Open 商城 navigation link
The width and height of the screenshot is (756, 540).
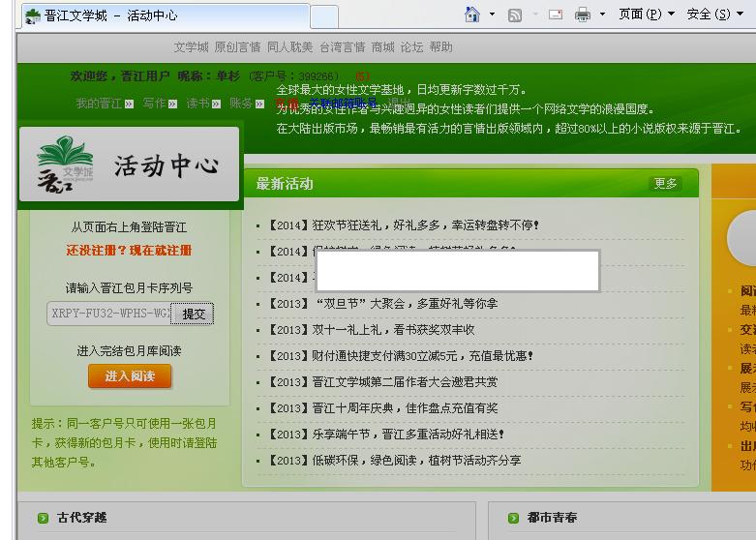pos(382,47)
